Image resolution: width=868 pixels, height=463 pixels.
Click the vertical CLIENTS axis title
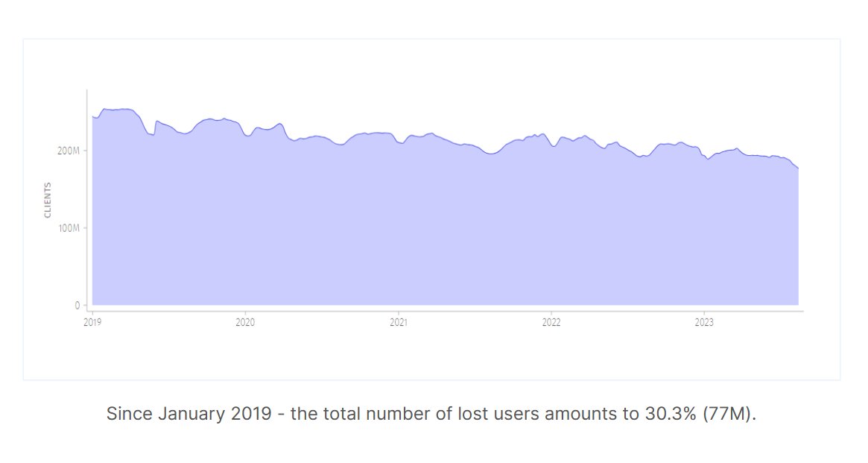(x=48, y=199)
